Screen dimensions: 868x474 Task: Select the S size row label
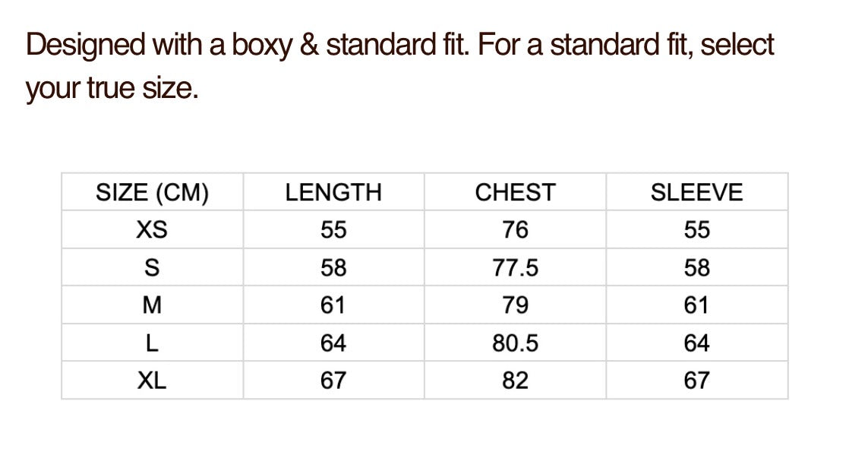click(152, 267)
